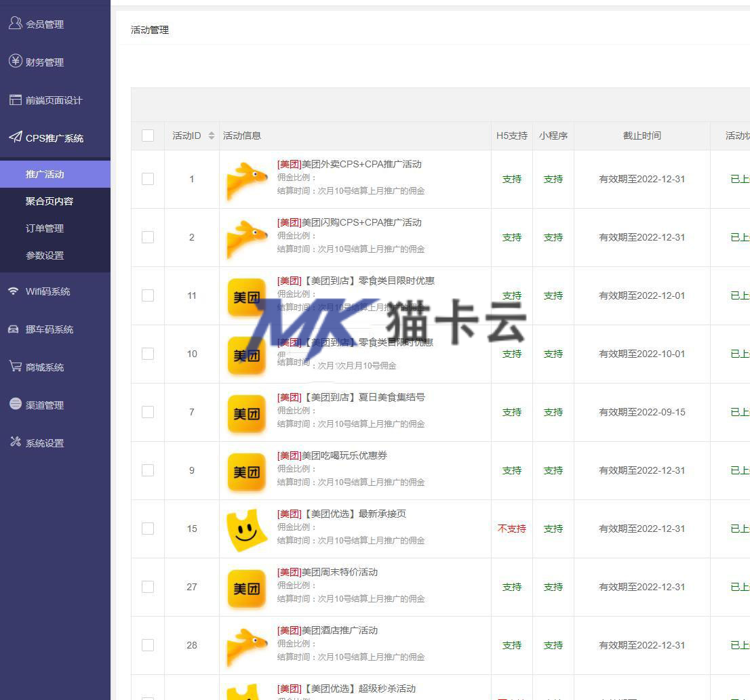Viewport: 750px width, 700px height.
Task: Select the checkbox for activity 10
Action: [148, 354]
